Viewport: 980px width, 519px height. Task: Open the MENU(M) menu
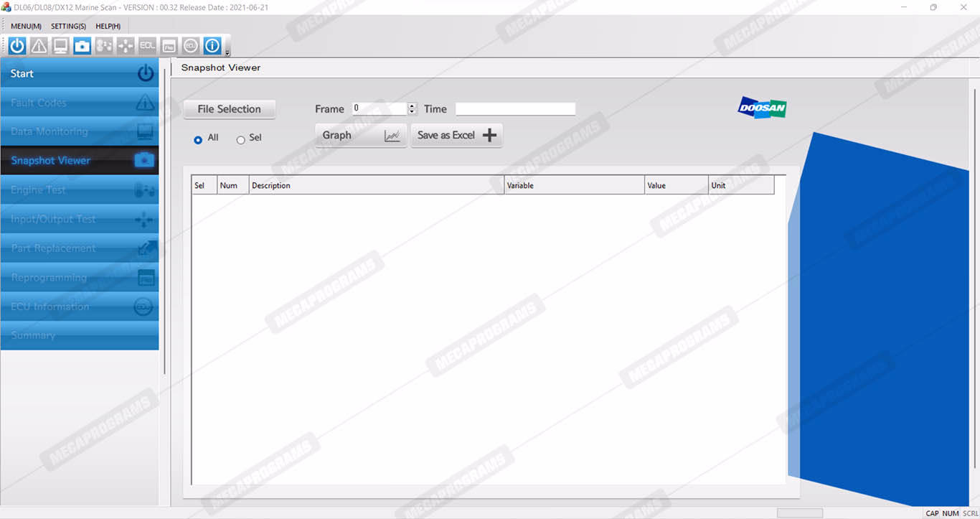tap(26, 27)
